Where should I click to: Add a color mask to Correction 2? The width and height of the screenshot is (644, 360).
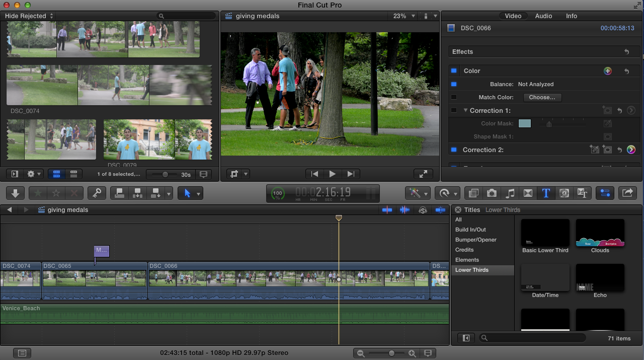pyautogui.click(x=594, y=150)
